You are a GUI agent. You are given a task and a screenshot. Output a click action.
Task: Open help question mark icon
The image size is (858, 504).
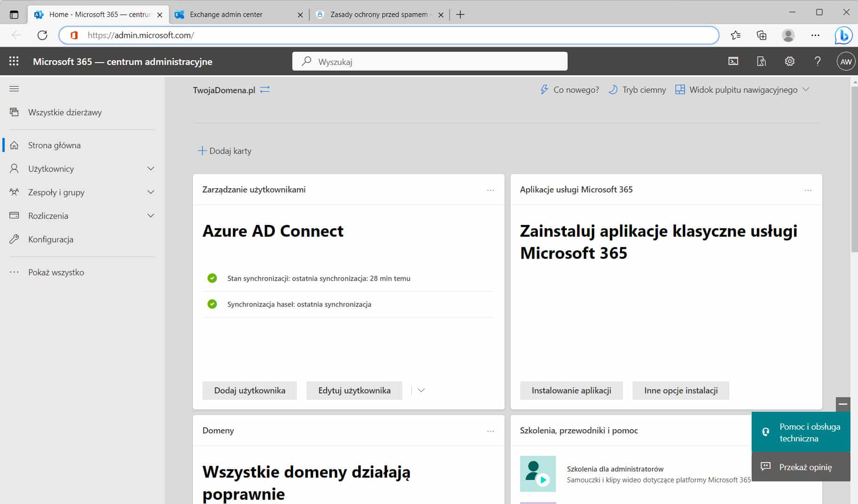click(x=818, y=61)
